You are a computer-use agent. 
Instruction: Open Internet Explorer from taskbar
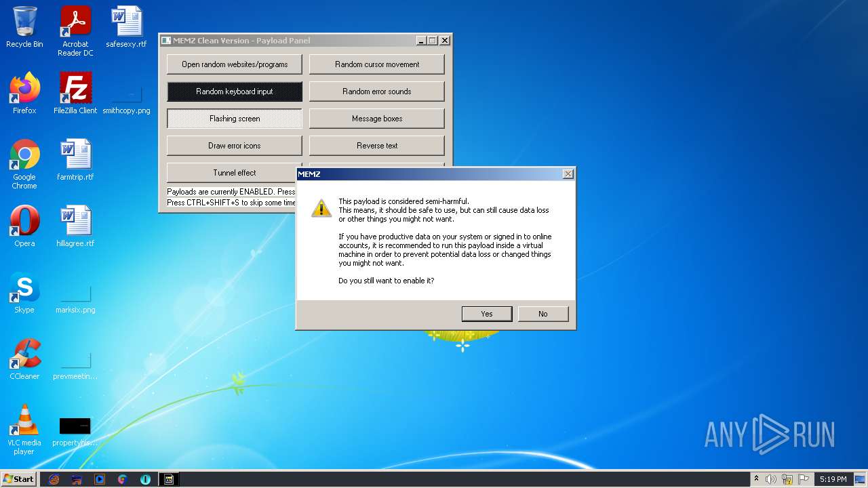[x=54, y=479]
